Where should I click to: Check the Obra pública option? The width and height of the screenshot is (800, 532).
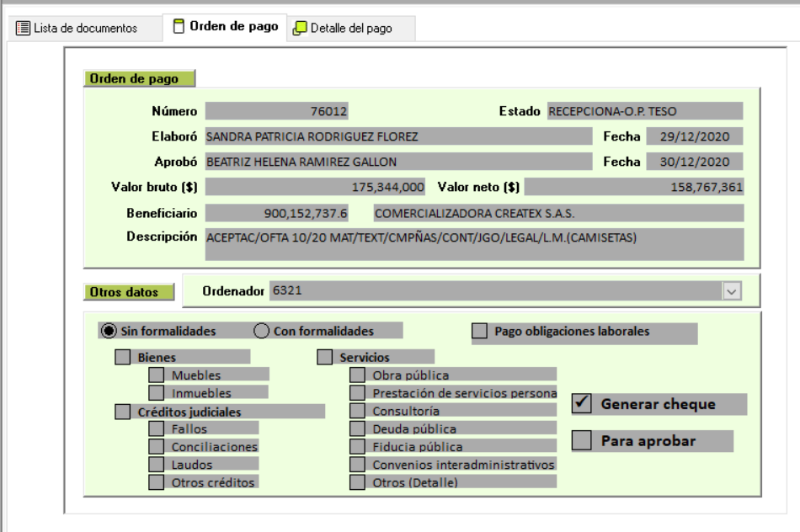click(x=358, y=375)
